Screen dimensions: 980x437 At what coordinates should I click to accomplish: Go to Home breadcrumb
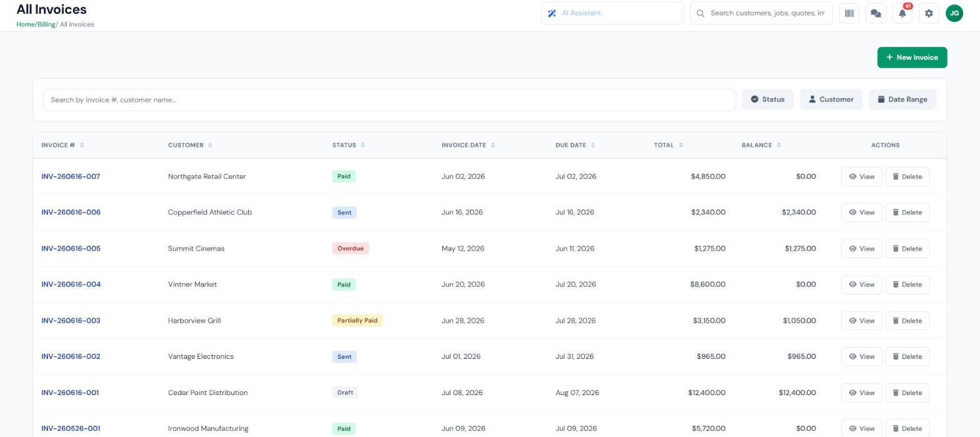point(25,24)
